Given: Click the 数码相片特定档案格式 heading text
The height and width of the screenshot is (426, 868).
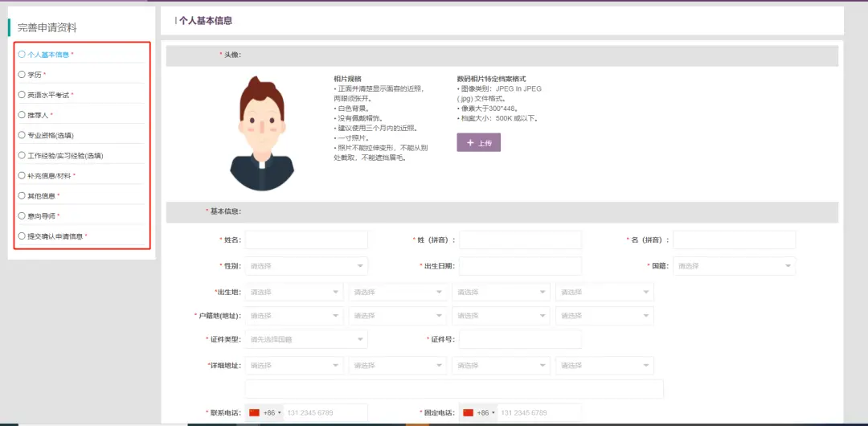Looking at the screenshot, I should tap(491, 79).
